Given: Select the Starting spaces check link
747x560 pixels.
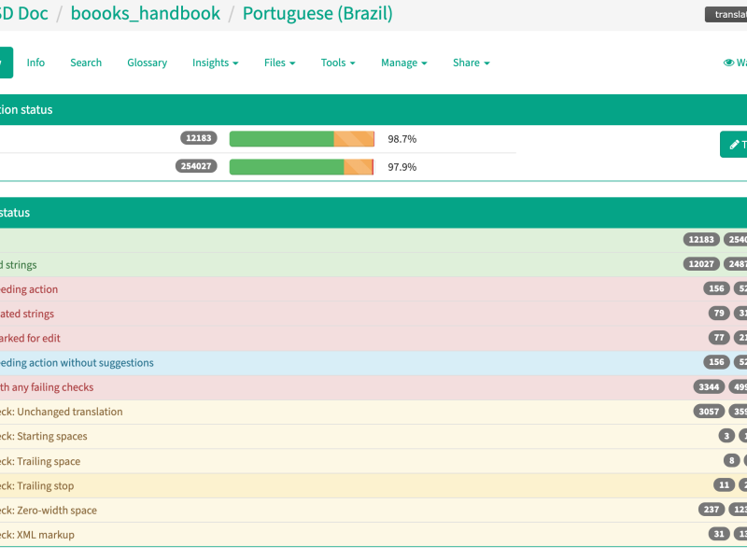Looking at the screenshot, I should tap(44, 436).
